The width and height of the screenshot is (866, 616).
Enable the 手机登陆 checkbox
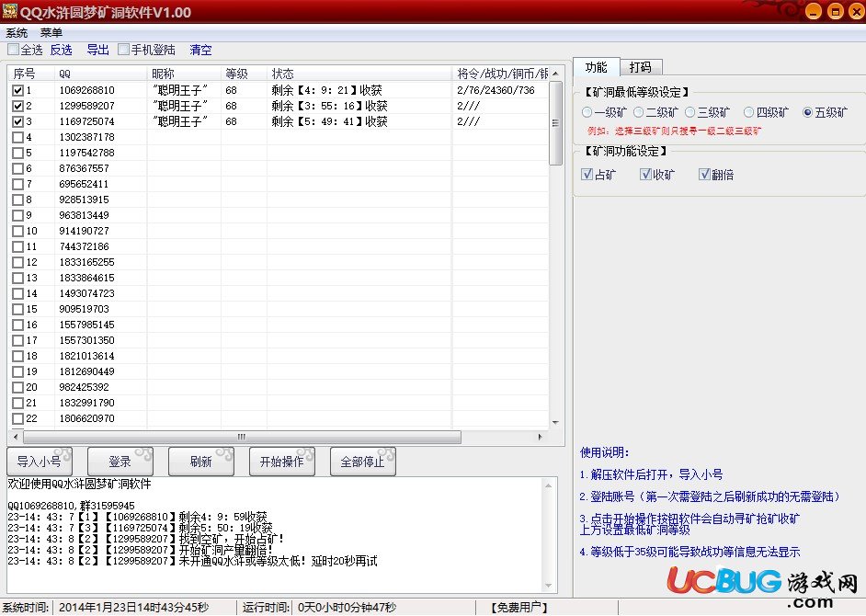[x=124, y=50]
